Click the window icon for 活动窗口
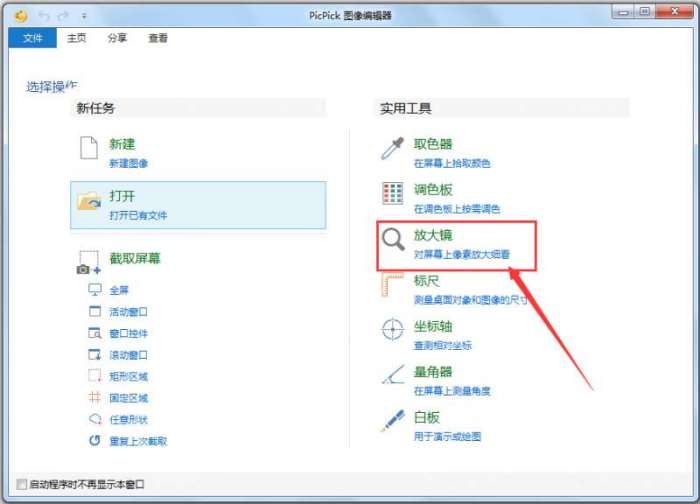Image resolution: width=700 pixels, height=504 pixels. click(x=95, y=311)
